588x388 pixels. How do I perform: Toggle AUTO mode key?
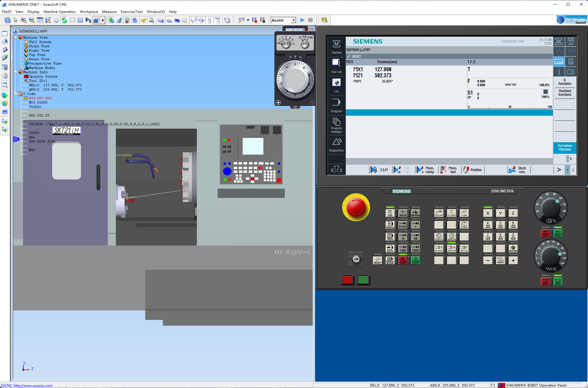click(x=390, y=248)
